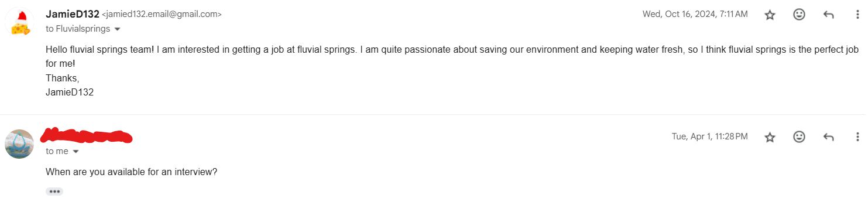Open more options for JamieD132's message
The width and height of the screenshot is (868, 212).
click(857, 15)
